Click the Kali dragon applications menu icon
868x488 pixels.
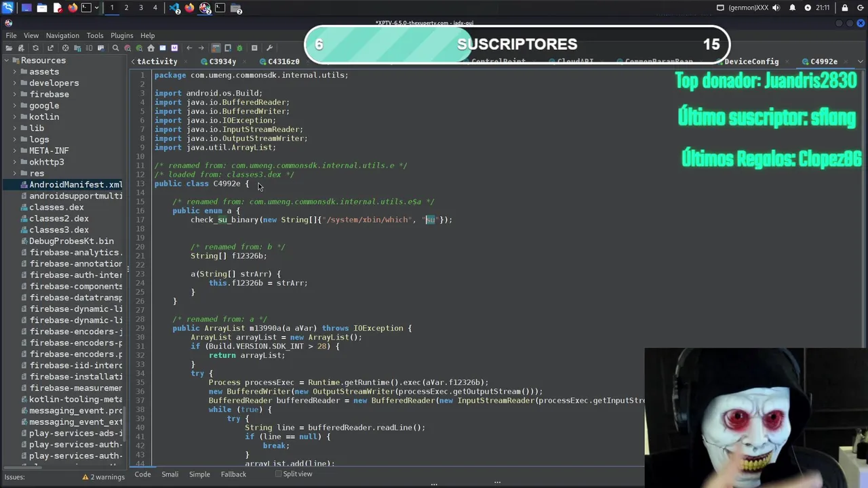7,8
